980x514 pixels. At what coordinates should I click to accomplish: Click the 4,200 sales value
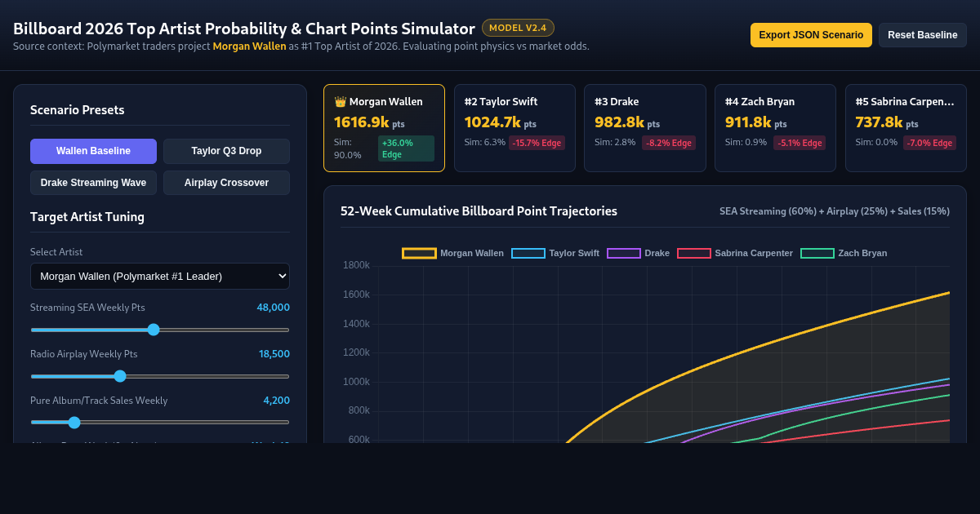point(276,401)
